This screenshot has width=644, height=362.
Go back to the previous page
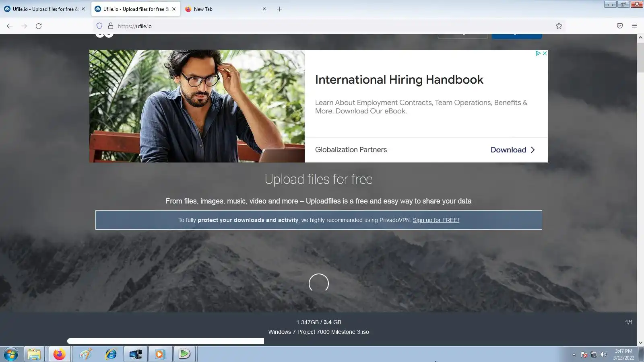coord(10,26)
